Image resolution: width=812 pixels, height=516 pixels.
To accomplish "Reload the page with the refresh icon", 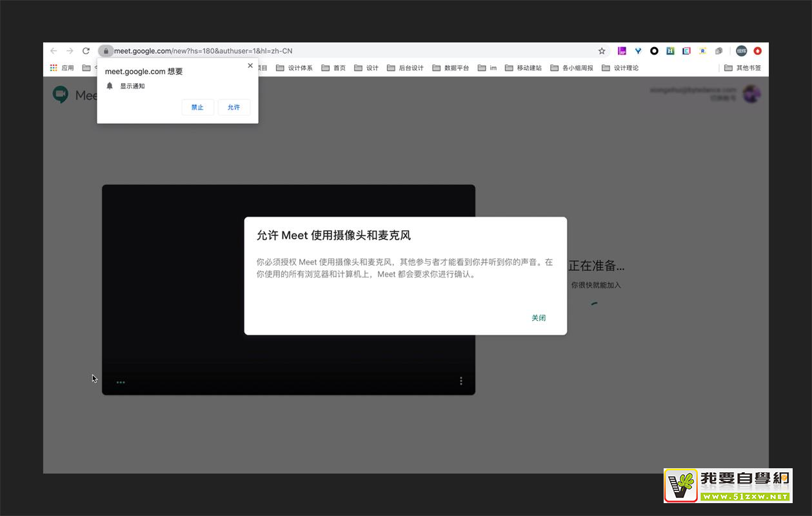I will click(86, 51).
